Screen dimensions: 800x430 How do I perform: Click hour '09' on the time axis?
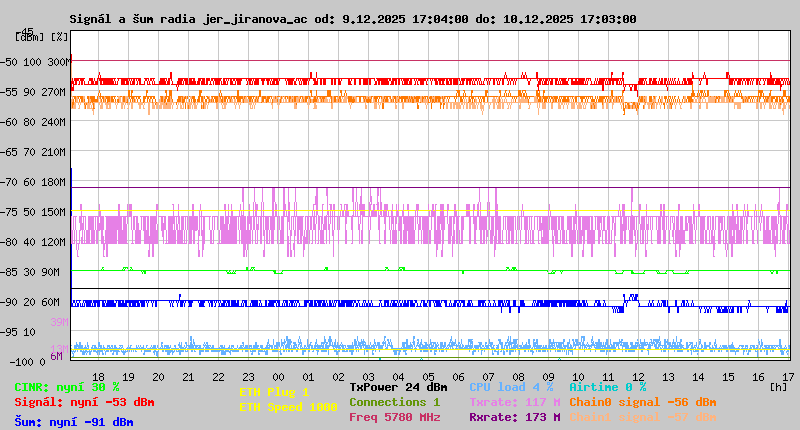tap(548, 377)
